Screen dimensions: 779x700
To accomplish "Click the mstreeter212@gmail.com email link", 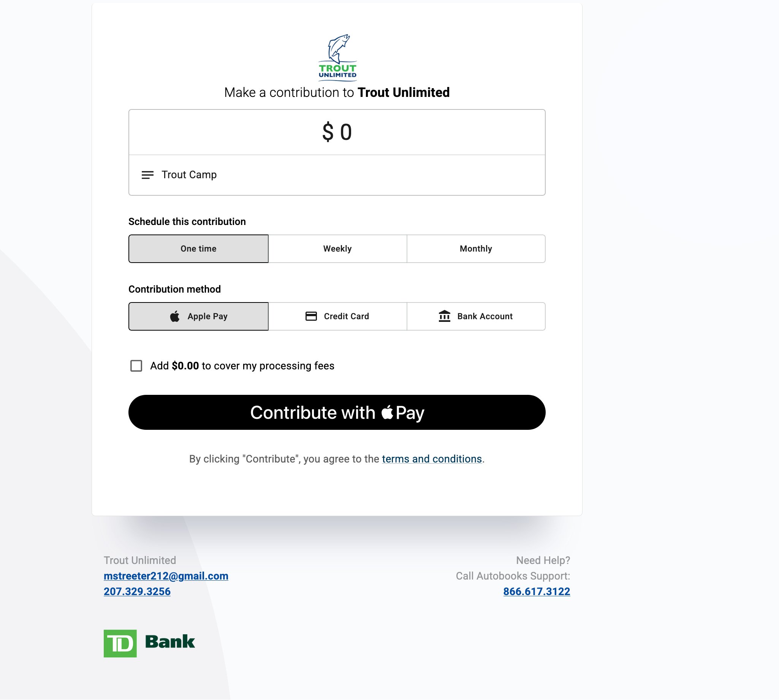I will pyautogui.click(x=166, y=576).
